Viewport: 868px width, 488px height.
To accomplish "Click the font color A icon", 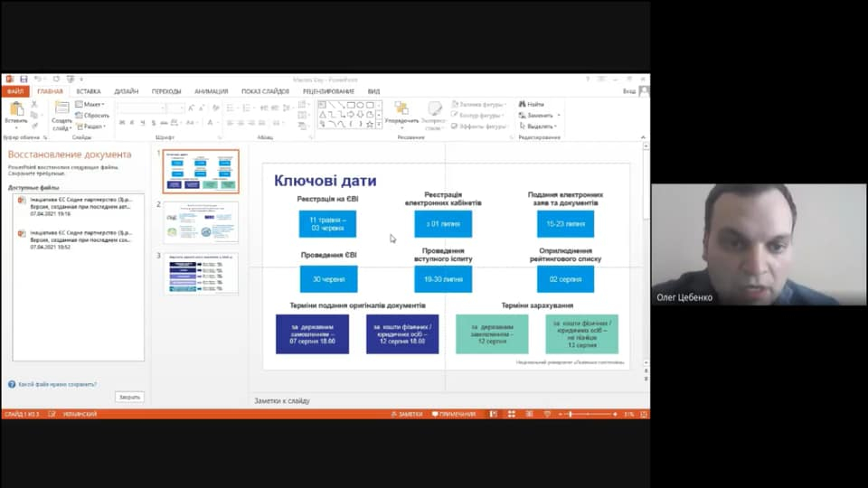I will coord(211,123).
